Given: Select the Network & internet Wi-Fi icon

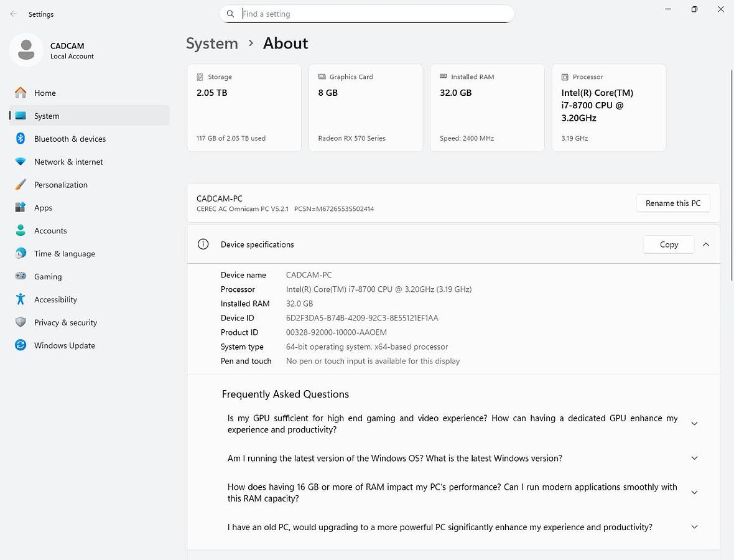Looking at the screenshot, I should click(x=21, y=162).
